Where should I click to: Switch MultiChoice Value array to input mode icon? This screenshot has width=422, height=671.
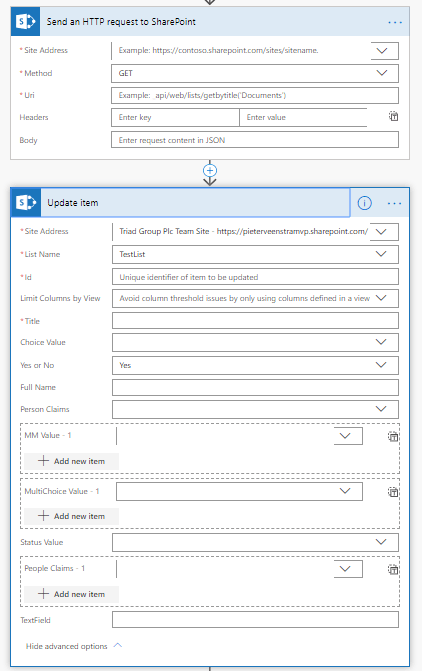pyautogui.click(x=393, y=492)
